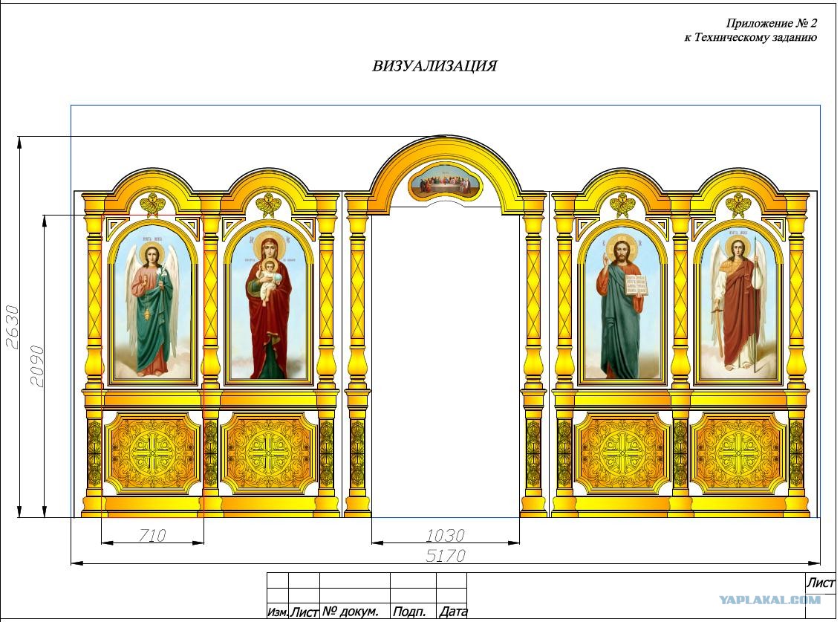Select the 710 width dimension label
Image resolution: width=840 pixels, height=622 pixels.
[152, 534]
